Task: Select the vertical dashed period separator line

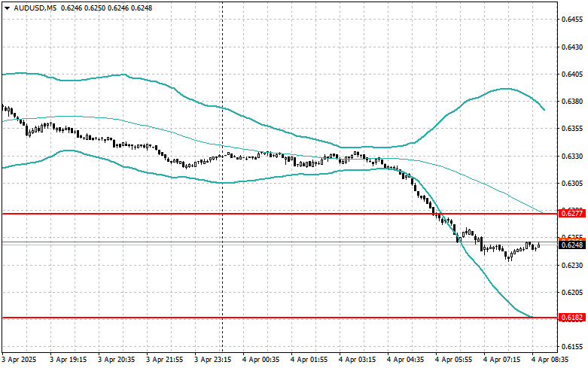Action: (223, 176)
